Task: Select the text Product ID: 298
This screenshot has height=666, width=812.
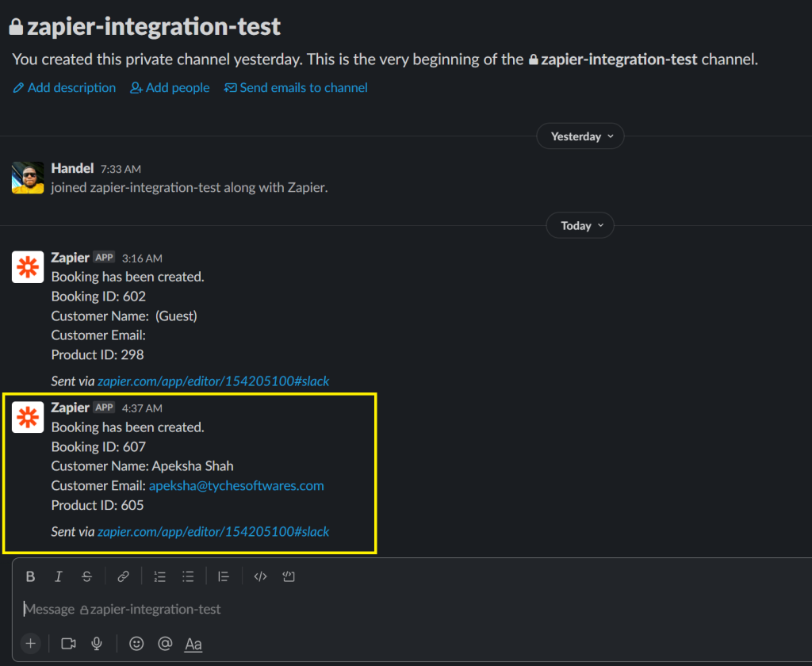Action: [98, 354]
